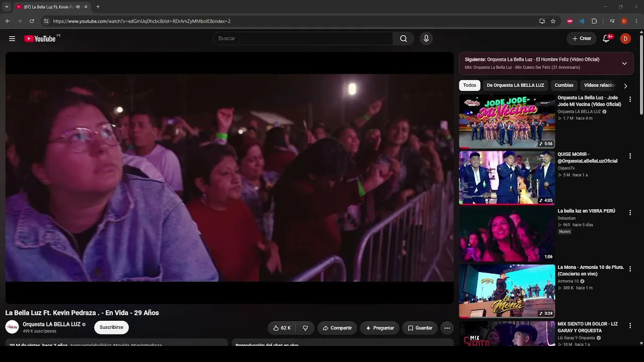This screenshot has width=644, height=362.
Task: Click the Preguntar button
Action: pyautogui.click(x=380, y=328)
